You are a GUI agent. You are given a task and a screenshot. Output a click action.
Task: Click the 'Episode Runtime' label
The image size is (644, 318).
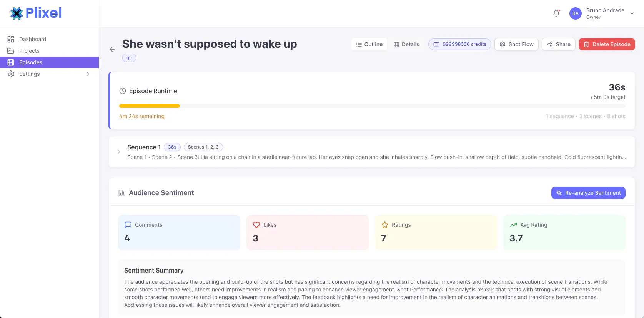pyautogui.click(x=153, y=91)
